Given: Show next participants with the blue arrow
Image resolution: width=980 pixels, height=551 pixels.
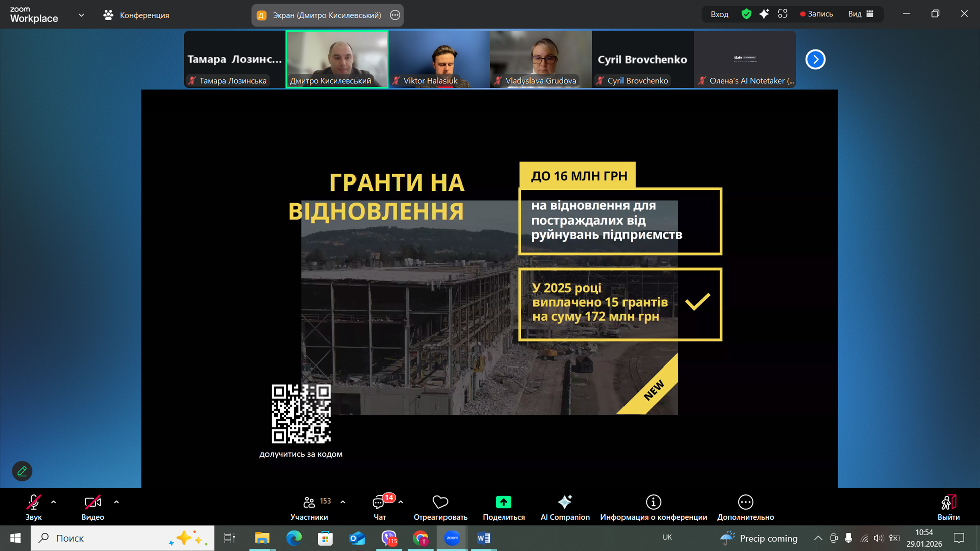Looking at the screenshot, I should 815,59.
